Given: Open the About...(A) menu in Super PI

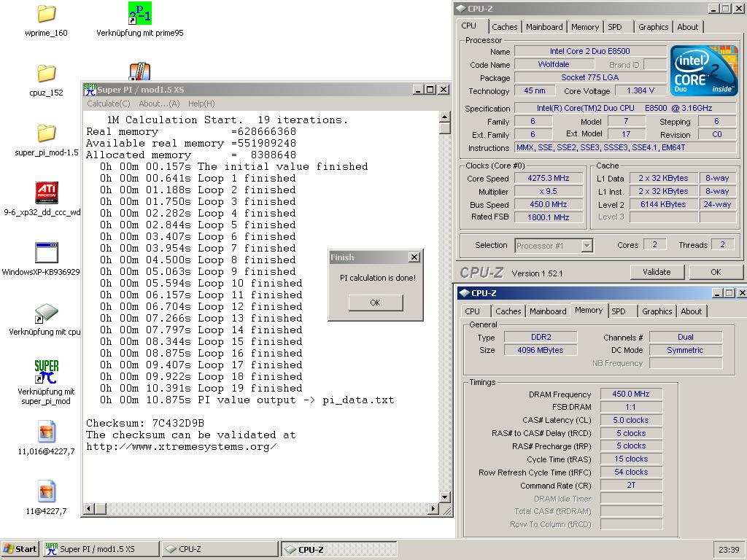Looking at the screenshot, I should [159, 104].
